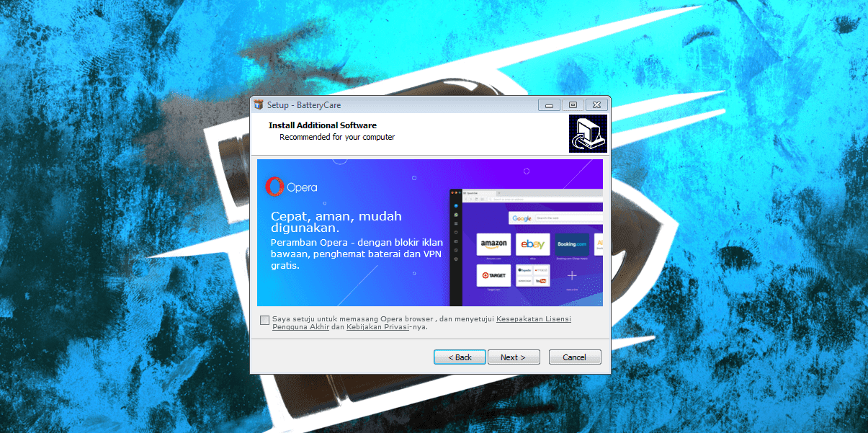Maximize the BatteryCare setup window
Screen dimensions: 868x433
(573, 105)
